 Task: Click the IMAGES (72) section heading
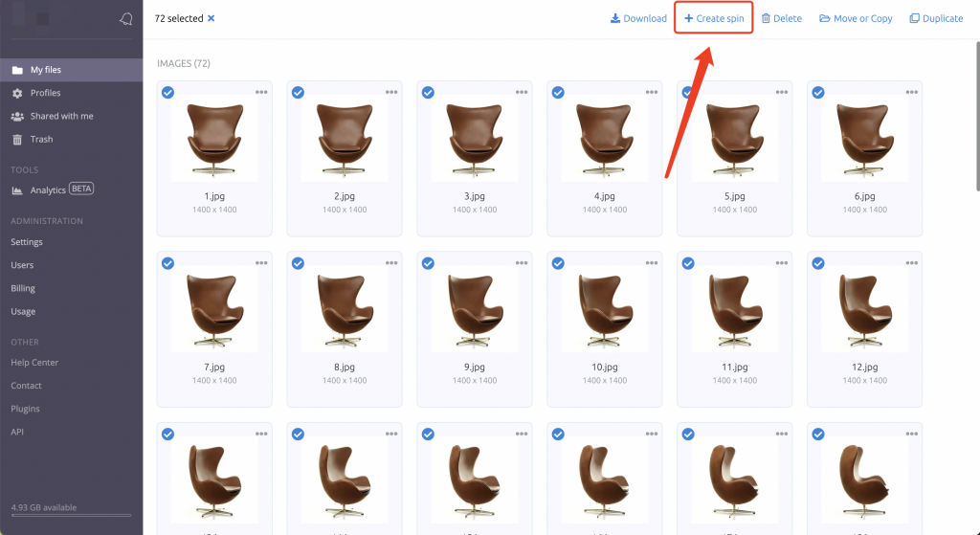(184, 63)
